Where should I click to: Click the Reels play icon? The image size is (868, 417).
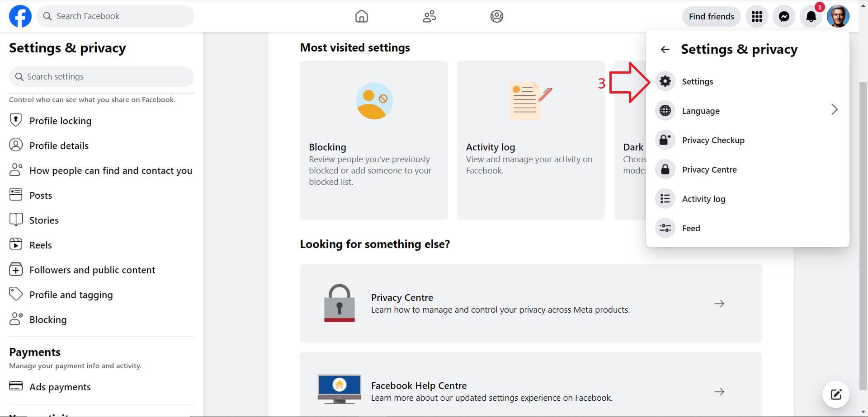click(16, 244)
